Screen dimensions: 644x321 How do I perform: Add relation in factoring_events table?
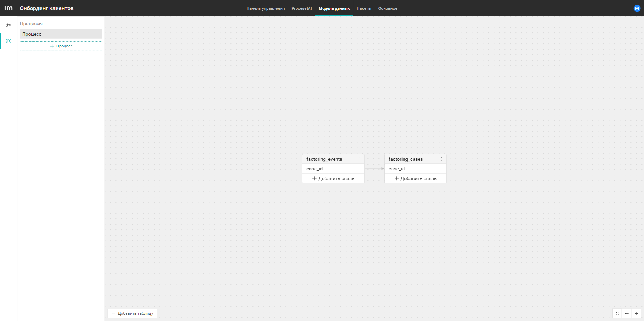333,178
